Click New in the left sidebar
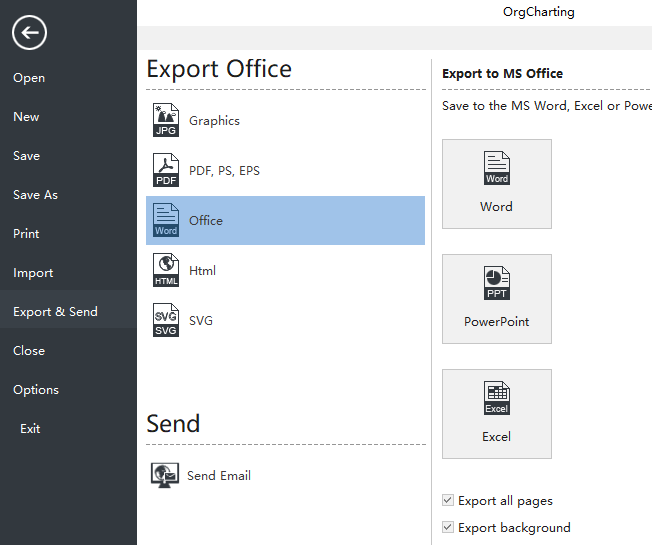The image size is (652, 545). [27, 117]
